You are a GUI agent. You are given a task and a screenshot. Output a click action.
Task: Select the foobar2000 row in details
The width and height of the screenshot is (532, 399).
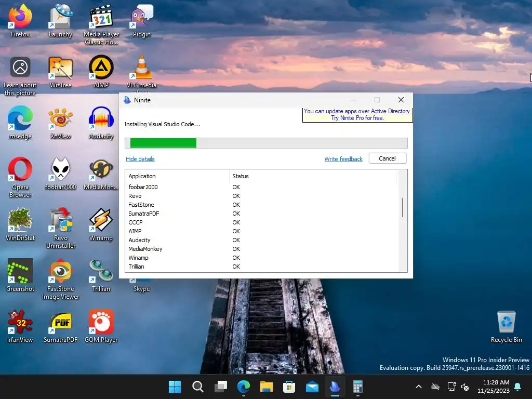tap(261, 187)
